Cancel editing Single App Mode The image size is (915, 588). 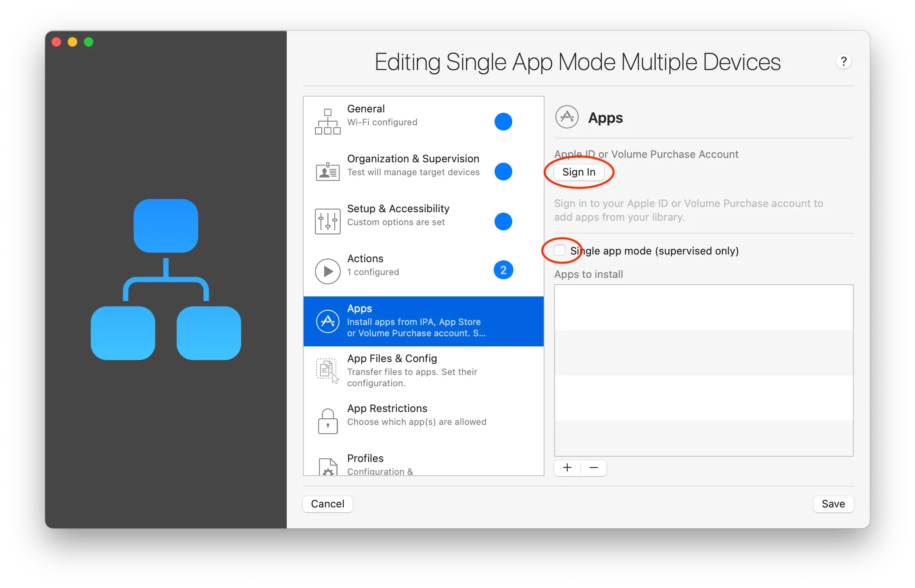pyautogui.click(x=327, y=504)
